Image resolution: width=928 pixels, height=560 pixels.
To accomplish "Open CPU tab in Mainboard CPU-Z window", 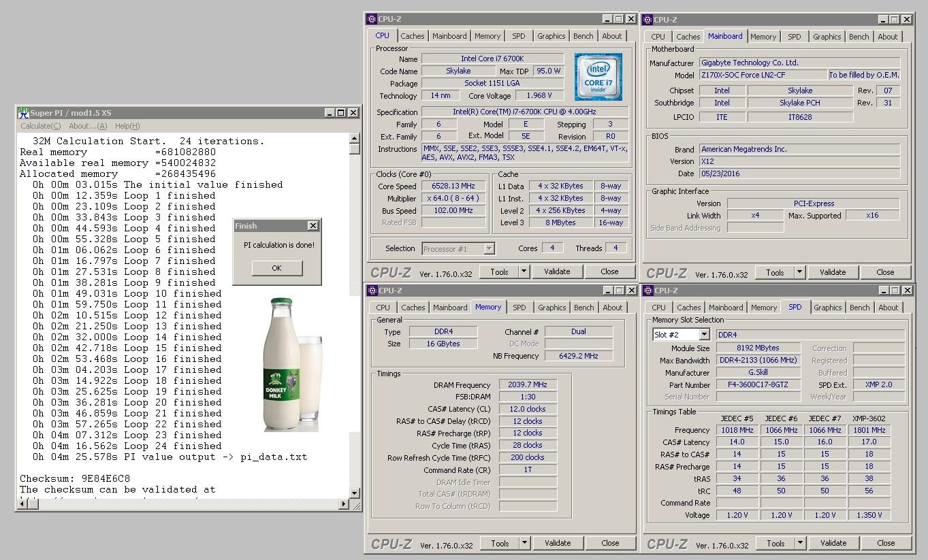I will click(658, 37).
